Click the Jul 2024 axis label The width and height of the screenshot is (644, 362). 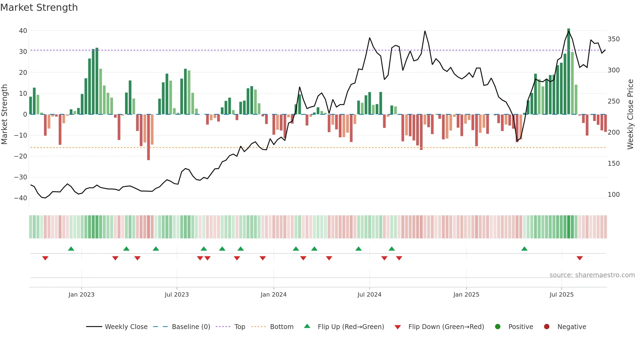click(x=369, y=295)
